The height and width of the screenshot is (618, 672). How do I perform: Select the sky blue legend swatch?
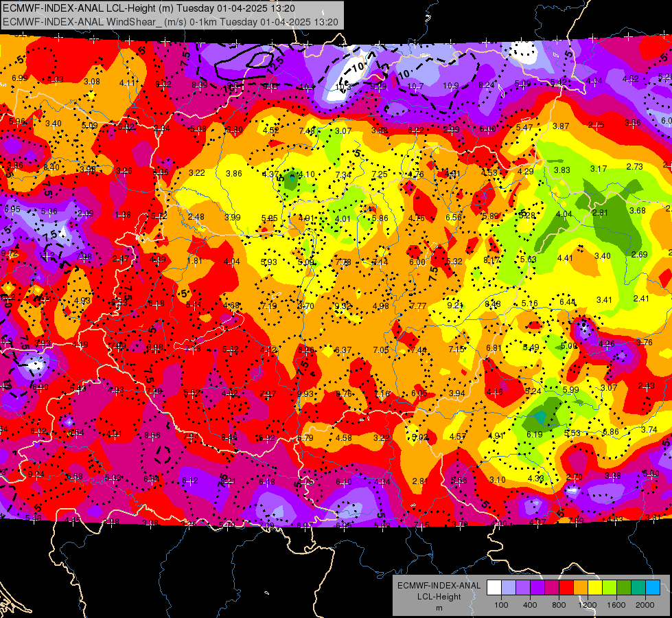[653, 588]
